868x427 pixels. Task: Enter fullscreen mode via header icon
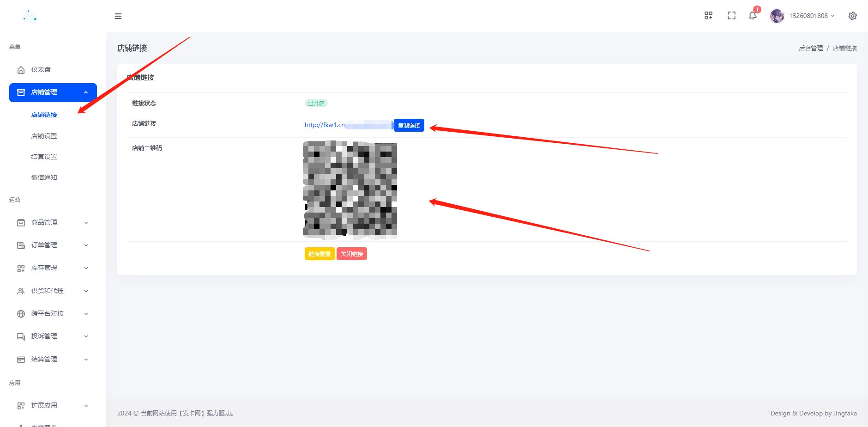tap(731, 16)
